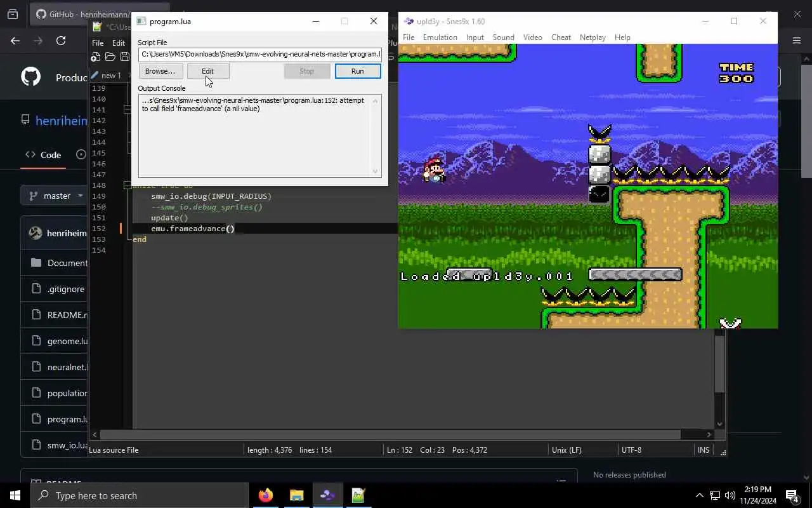Click Browse... in the program.lua dialog

tap(160, 71)
